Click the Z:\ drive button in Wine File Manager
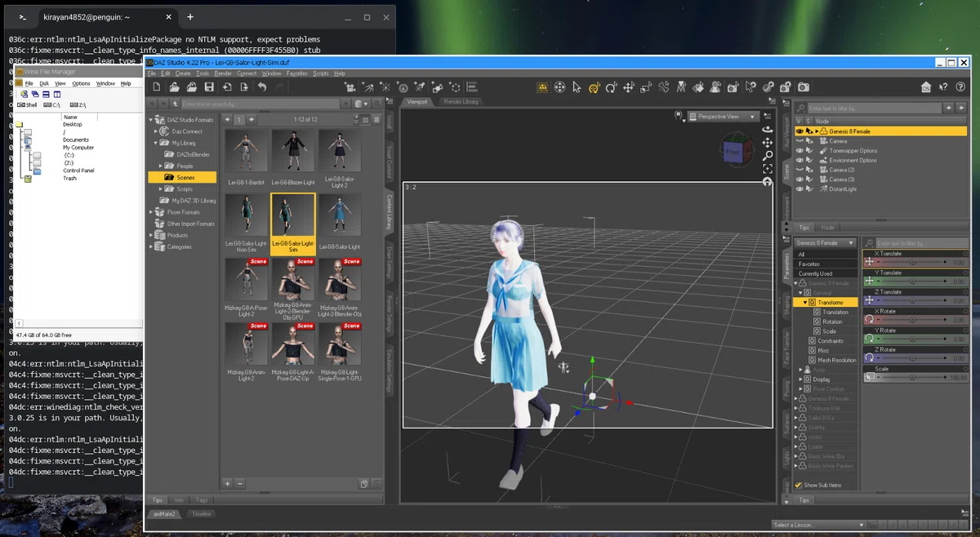This screenshot has height=537, width=980. [x=78, y=104]
